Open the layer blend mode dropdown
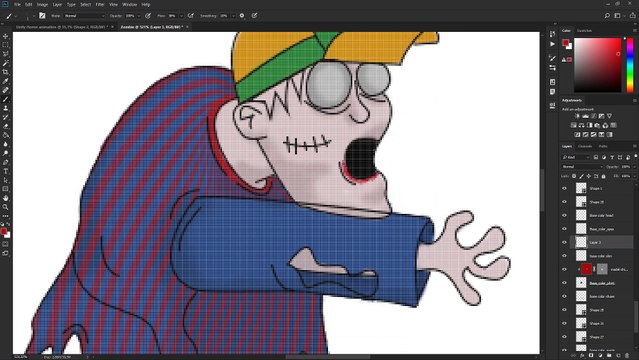 point(582,166)
